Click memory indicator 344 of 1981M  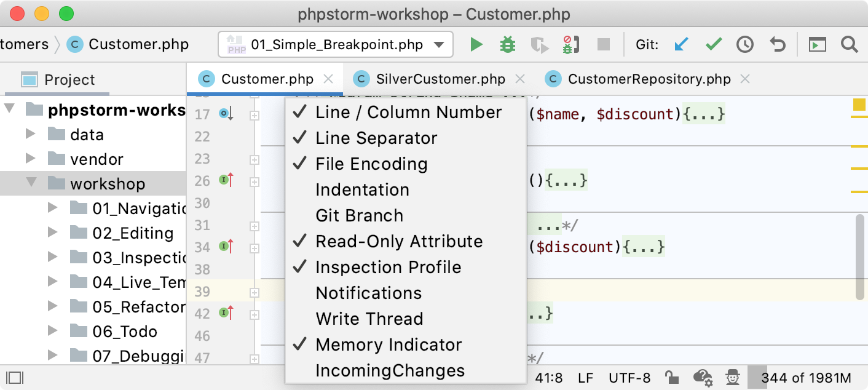point(805,377)
